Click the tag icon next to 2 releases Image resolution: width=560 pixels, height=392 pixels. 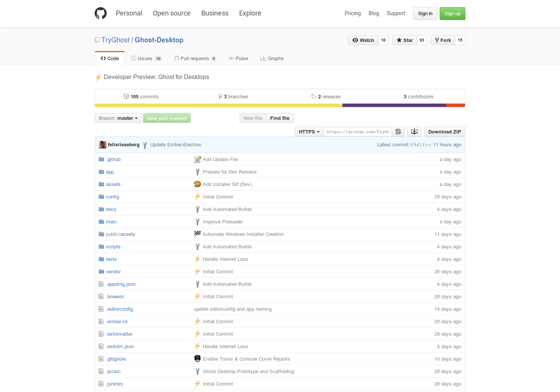(314, 96)
